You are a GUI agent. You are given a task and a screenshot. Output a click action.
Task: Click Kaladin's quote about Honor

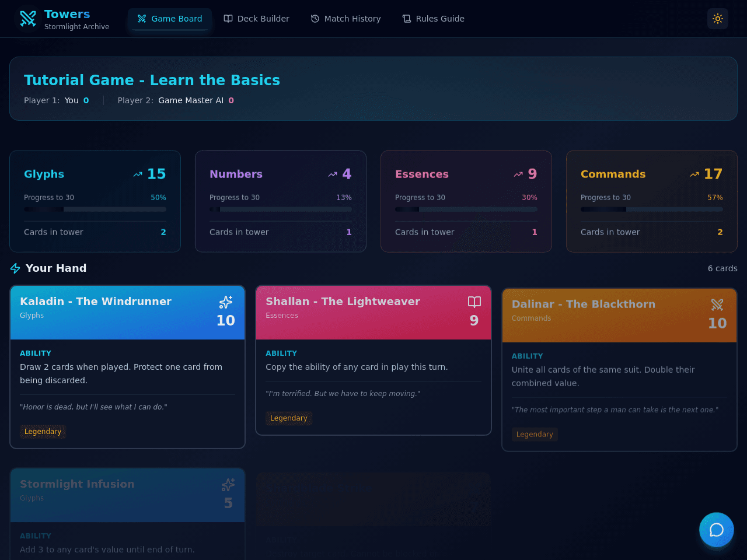(x=93, y=407)
